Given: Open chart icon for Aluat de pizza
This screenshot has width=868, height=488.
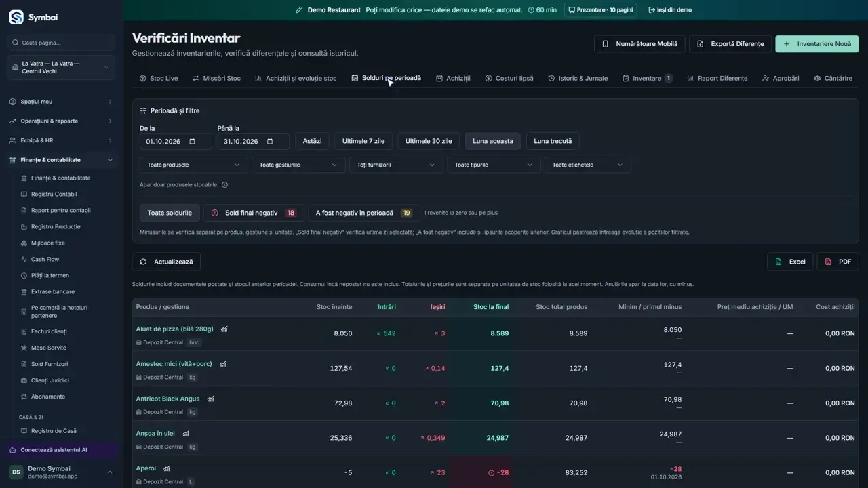Looking at the screenshot, I should pos(224,329).
